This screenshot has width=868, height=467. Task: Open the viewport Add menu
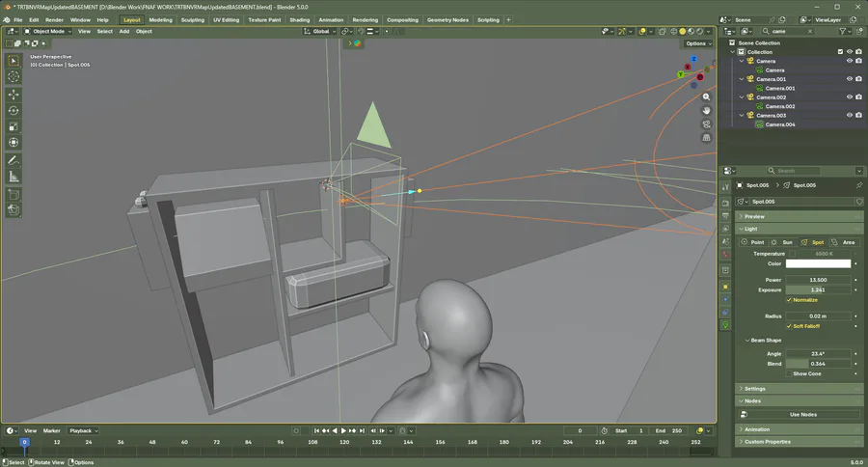tap(124, 32)
